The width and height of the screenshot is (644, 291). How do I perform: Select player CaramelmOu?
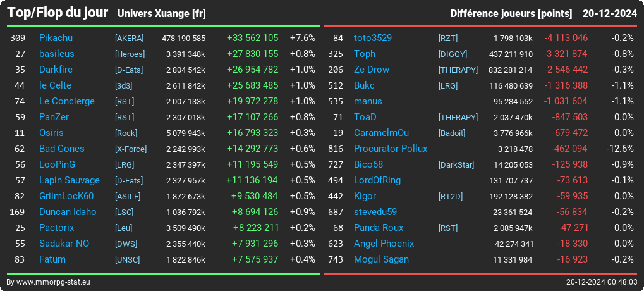(x=381, y=133)
